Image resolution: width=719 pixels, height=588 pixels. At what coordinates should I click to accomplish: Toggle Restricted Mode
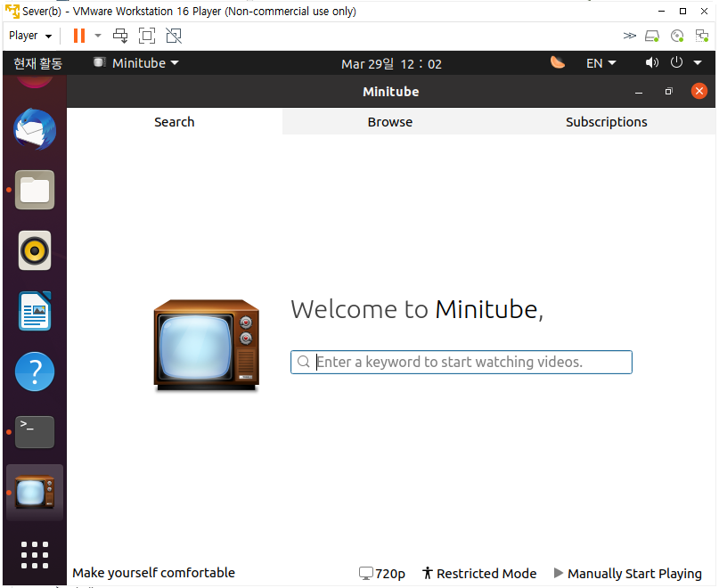[x=479, y=574]
